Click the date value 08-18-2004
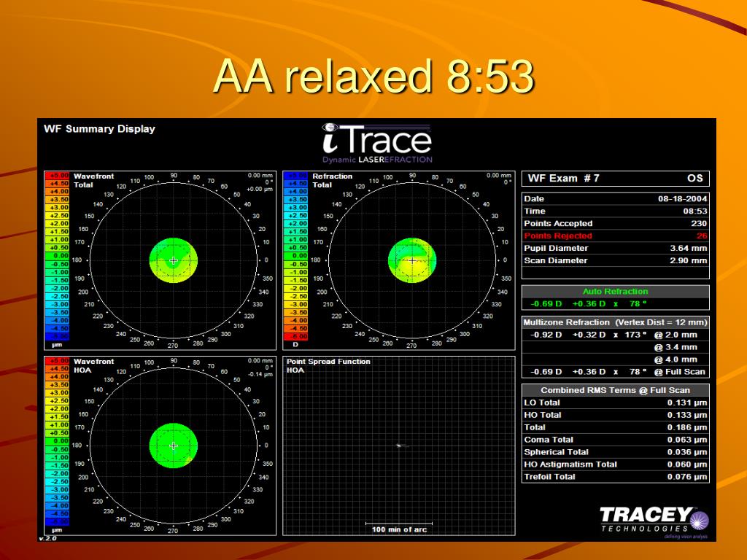This screenshot has height=560, width=747. [682, 198]
